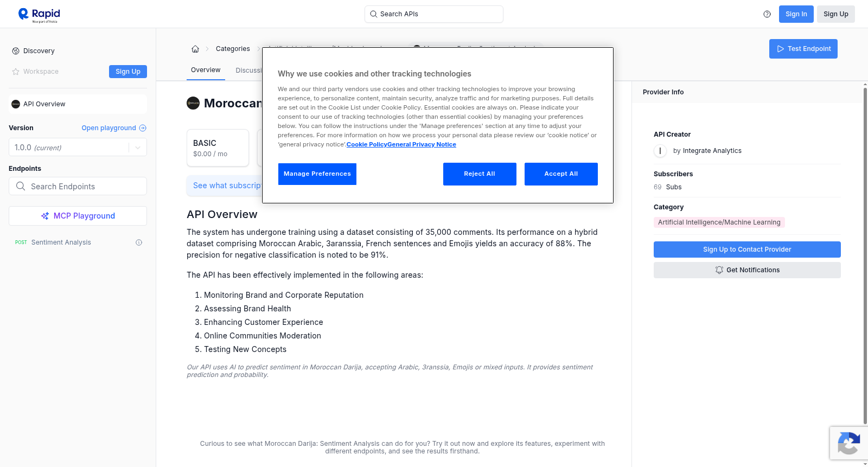868x467 pixels.
Task: Focus the Search Endpoints field
Action: [x=78, y=186]
